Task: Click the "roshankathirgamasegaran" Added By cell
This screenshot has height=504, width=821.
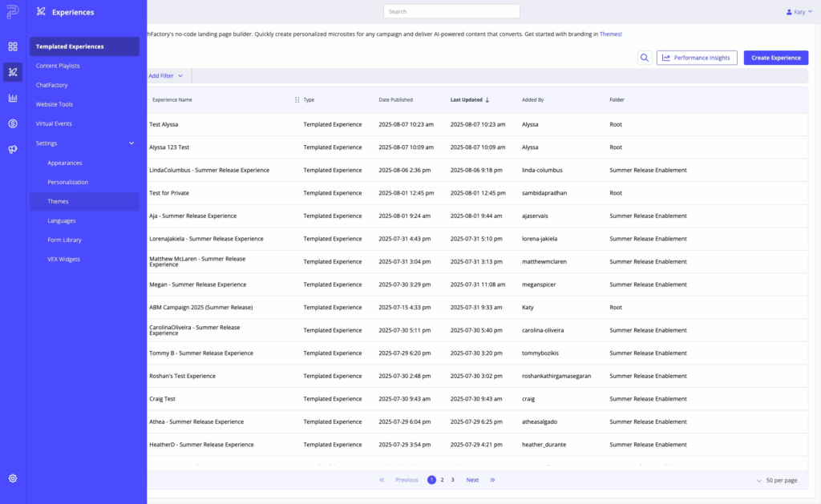Action: click(556, 377)
